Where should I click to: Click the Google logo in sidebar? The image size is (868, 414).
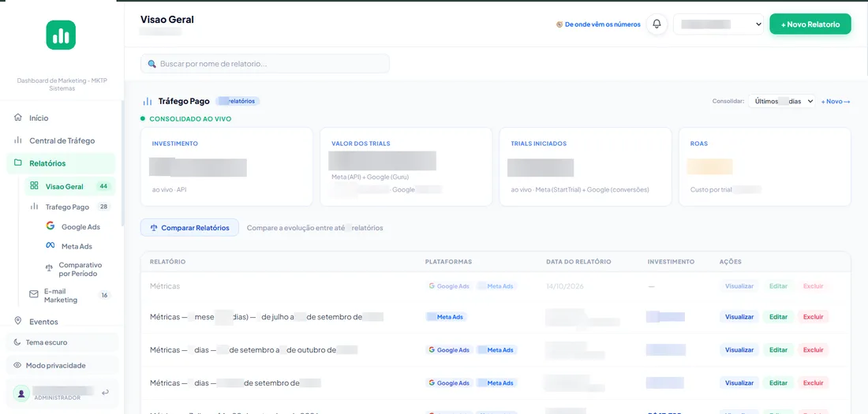(51, 226)
